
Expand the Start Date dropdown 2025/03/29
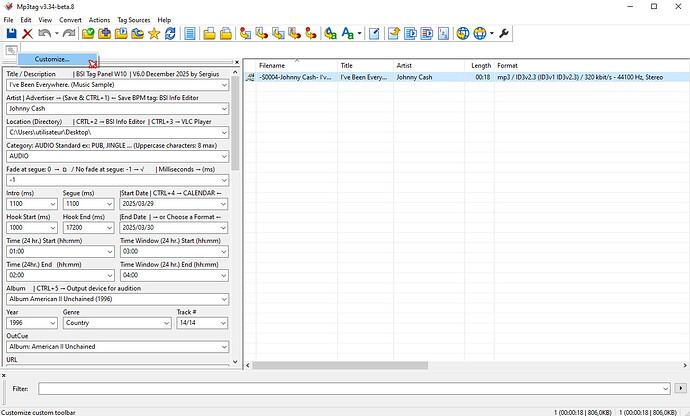[223, 204]
